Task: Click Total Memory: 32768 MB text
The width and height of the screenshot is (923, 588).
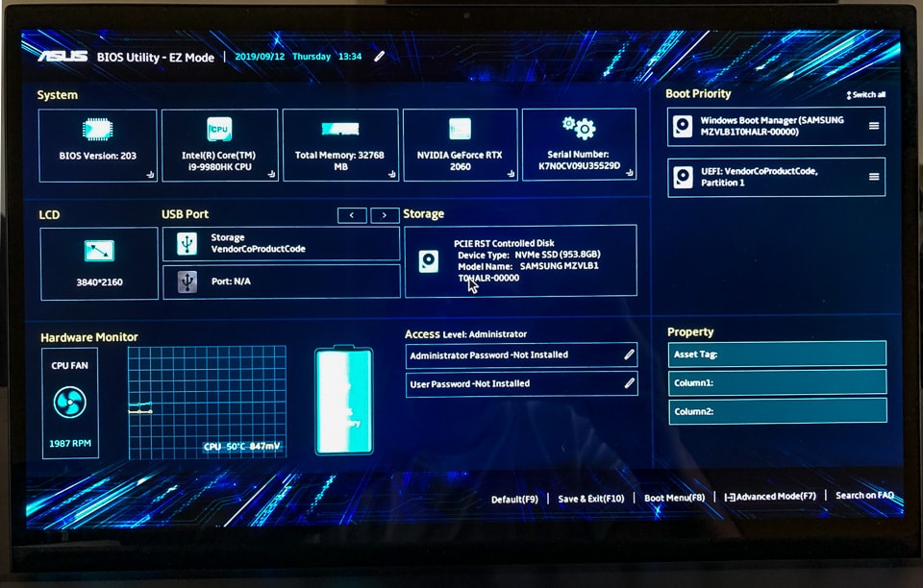Action: pyautogui.click(x=339, y=160)
